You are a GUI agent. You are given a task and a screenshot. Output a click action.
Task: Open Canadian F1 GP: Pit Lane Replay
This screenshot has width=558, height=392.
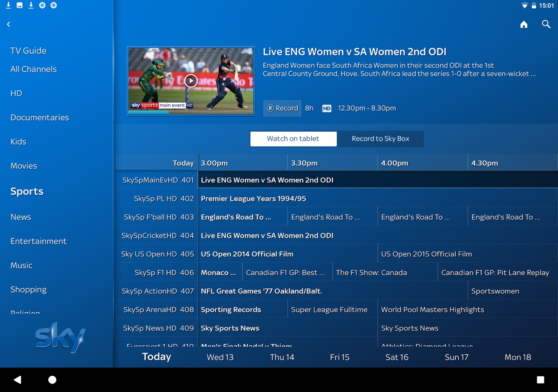498,273
